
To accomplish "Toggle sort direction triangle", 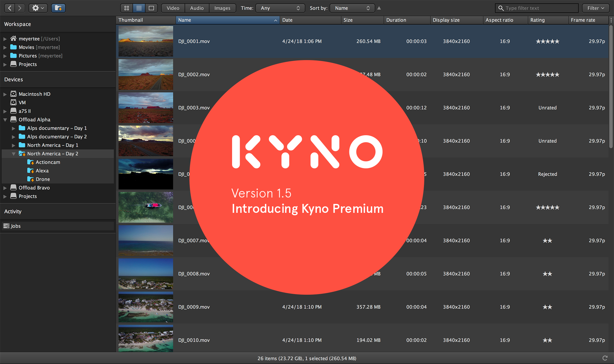I will 379,8.
